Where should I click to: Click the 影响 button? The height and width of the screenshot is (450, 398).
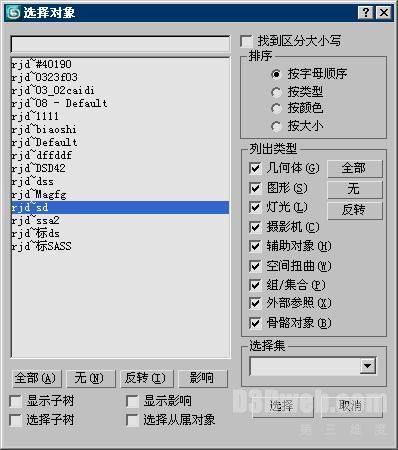[x=203, y=378]
